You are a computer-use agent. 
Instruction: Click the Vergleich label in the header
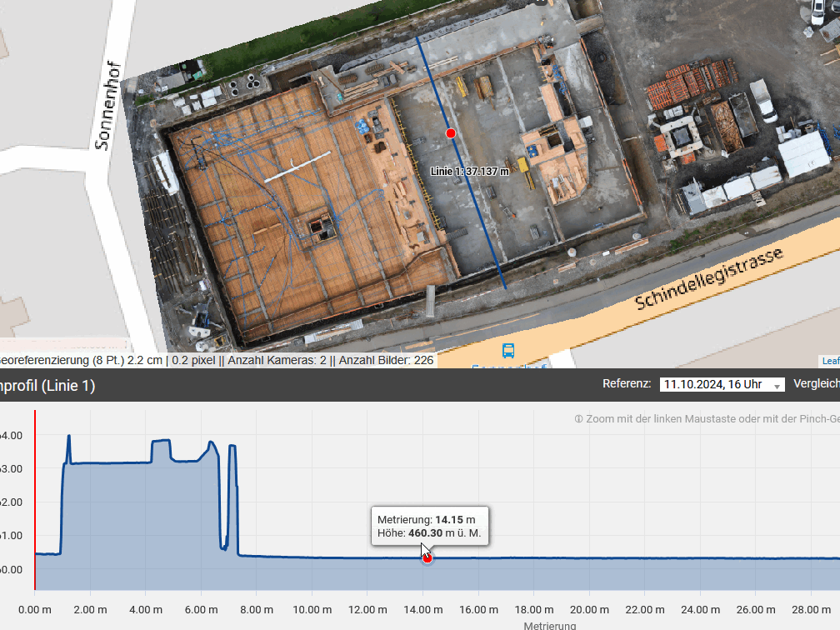pos(816,384)
